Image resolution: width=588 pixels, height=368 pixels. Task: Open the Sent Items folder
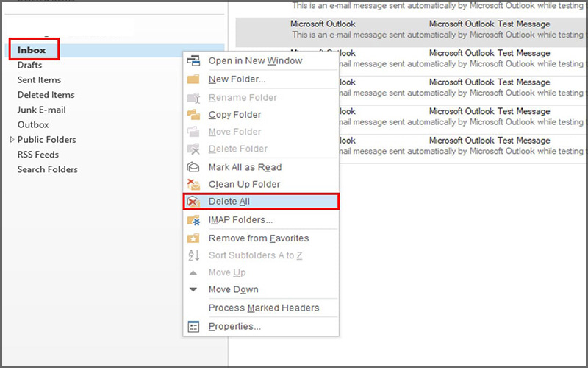[x=39, y=80]
